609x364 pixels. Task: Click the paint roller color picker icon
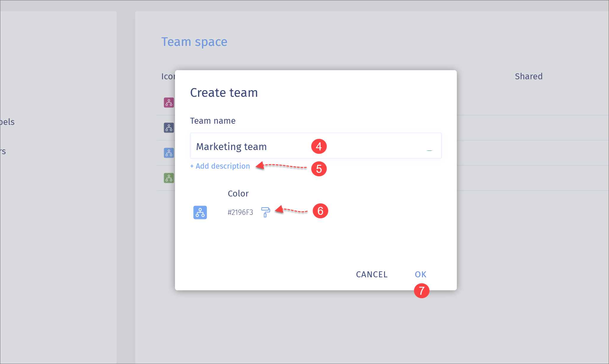[266, 212]
